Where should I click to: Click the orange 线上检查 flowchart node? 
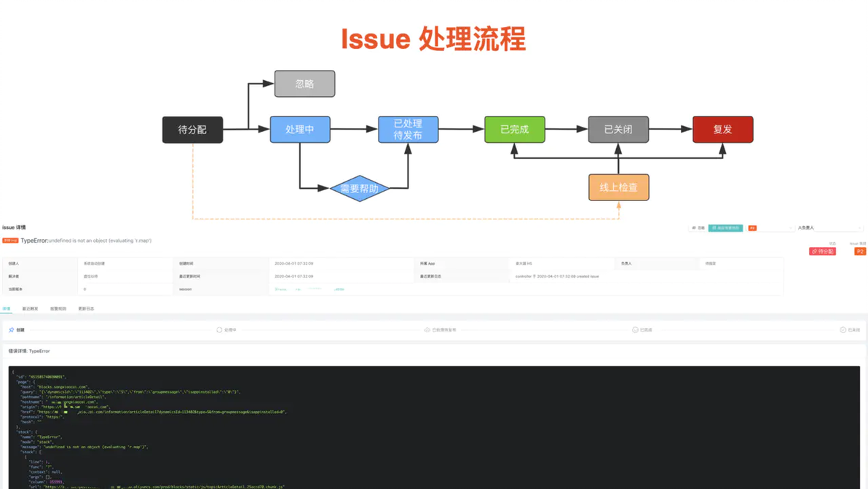click(619, 187)
